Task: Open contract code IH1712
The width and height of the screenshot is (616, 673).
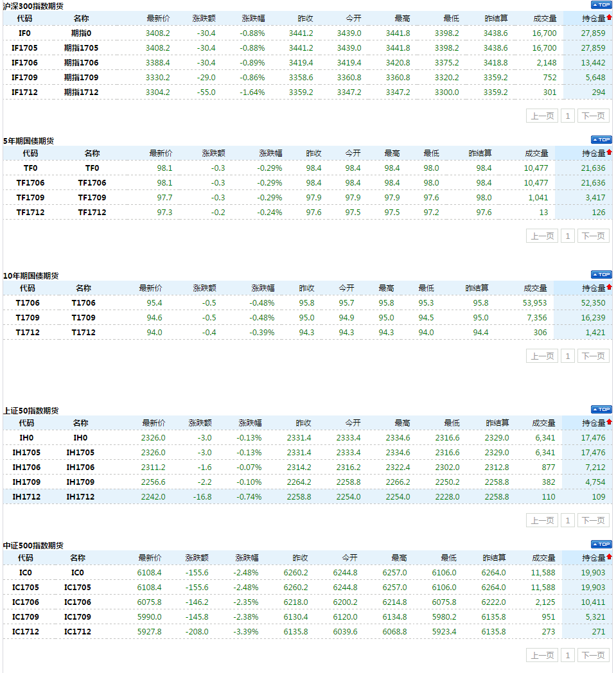Action: [26, 497]
